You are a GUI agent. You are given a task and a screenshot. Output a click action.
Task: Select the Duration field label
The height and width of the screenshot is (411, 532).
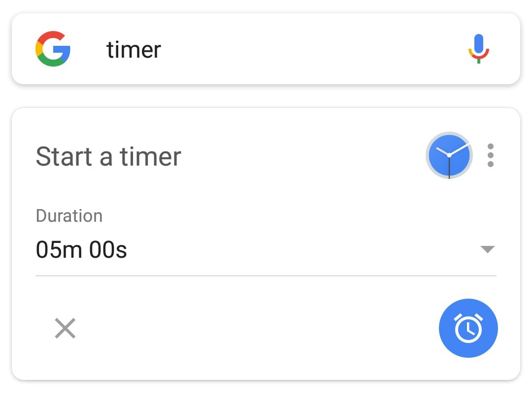coord(69,216)
